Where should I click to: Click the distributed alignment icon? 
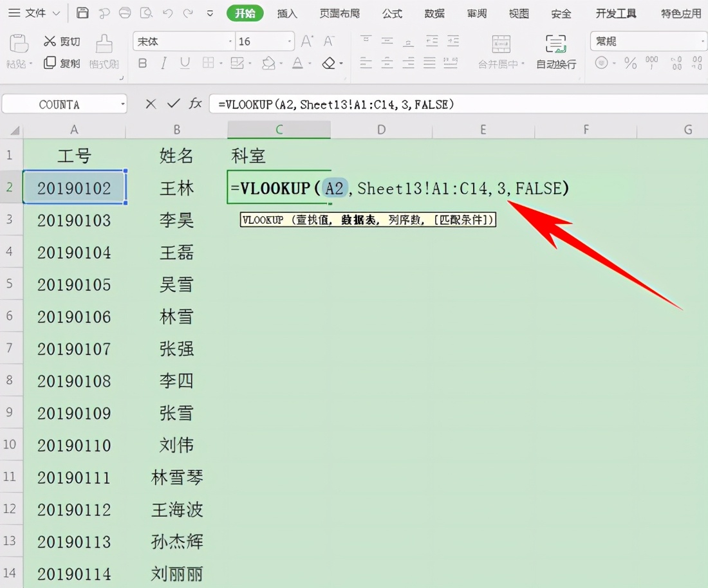(x=451, y=63)
